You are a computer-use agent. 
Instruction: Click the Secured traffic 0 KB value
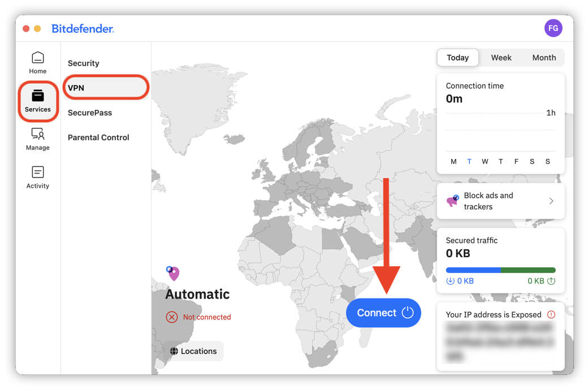458,253
